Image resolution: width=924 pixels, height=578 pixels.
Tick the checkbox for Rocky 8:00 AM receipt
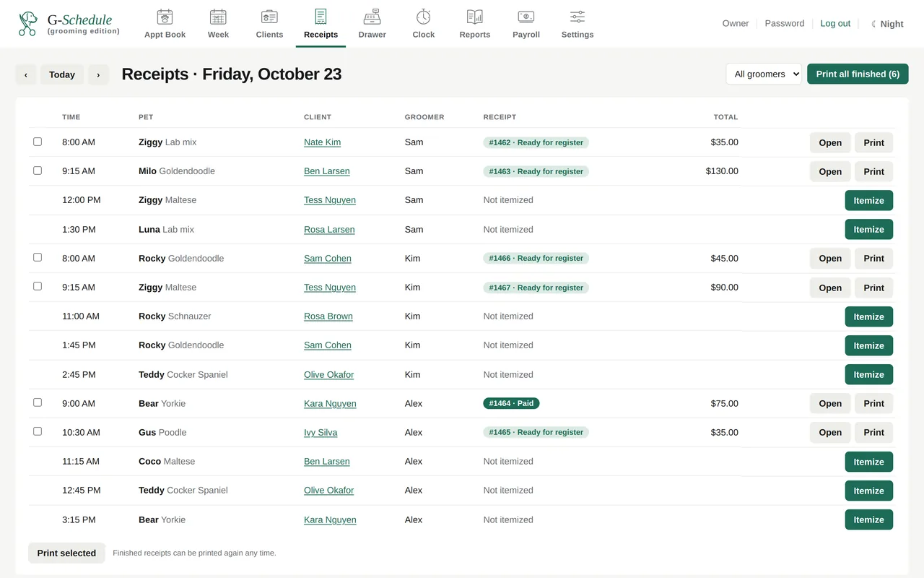tap(38, 257)
